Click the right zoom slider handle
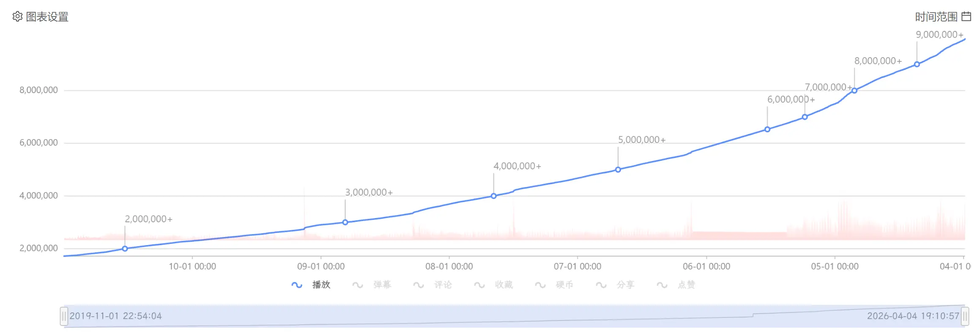The width and height of the screenshot is (980, 334). pyautogui.click(x=965, y=316)
